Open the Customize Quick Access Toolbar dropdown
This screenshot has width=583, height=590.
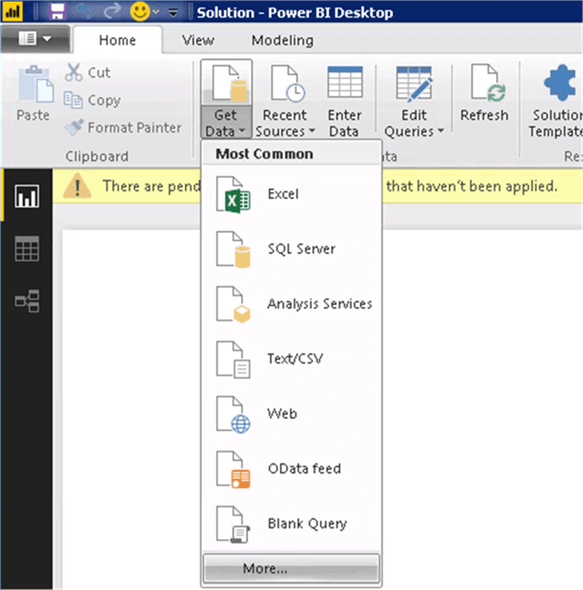173,13
